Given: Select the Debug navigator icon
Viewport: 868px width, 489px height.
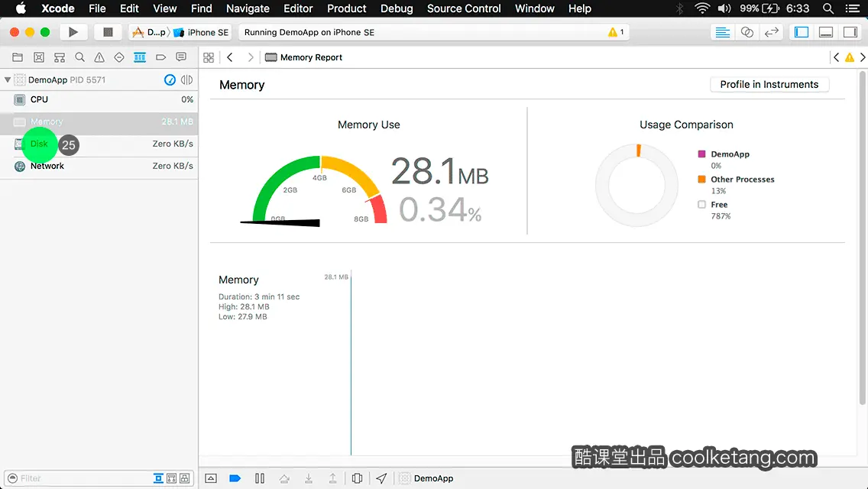Looking at the screenshot, I should pyautogui.click(x=140, y=57).
